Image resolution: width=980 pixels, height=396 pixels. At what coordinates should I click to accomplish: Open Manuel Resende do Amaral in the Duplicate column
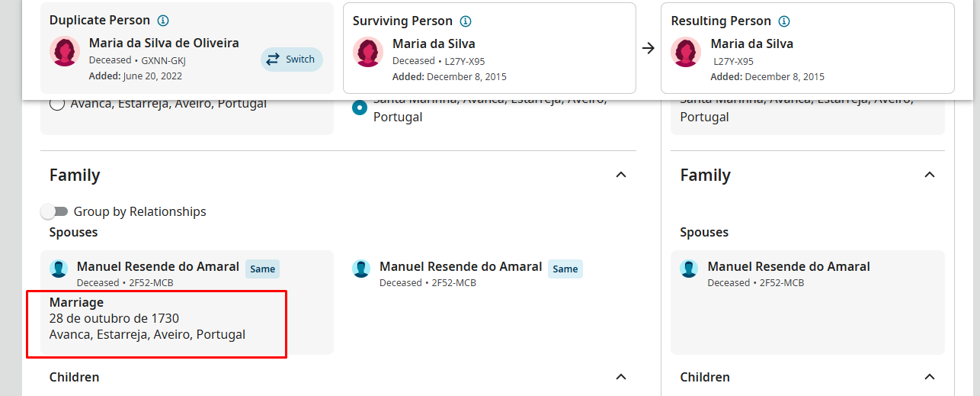[x=158, y=267]
